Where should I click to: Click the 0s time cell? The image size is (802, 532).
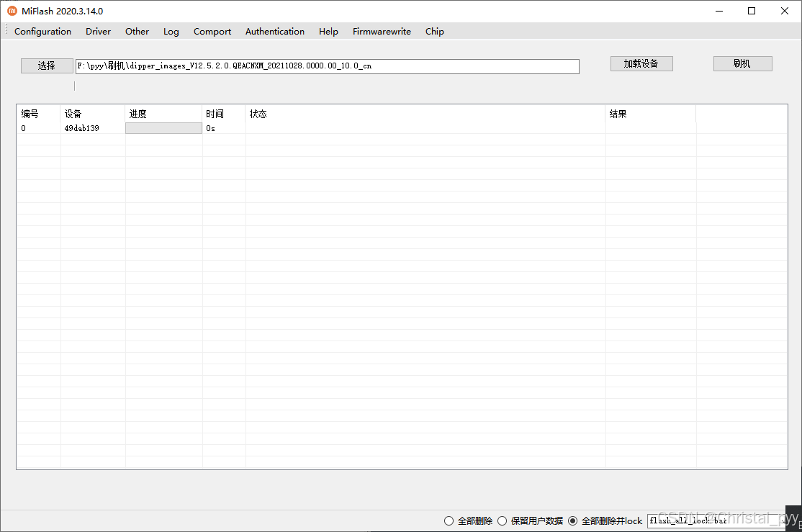click(210, 128)
